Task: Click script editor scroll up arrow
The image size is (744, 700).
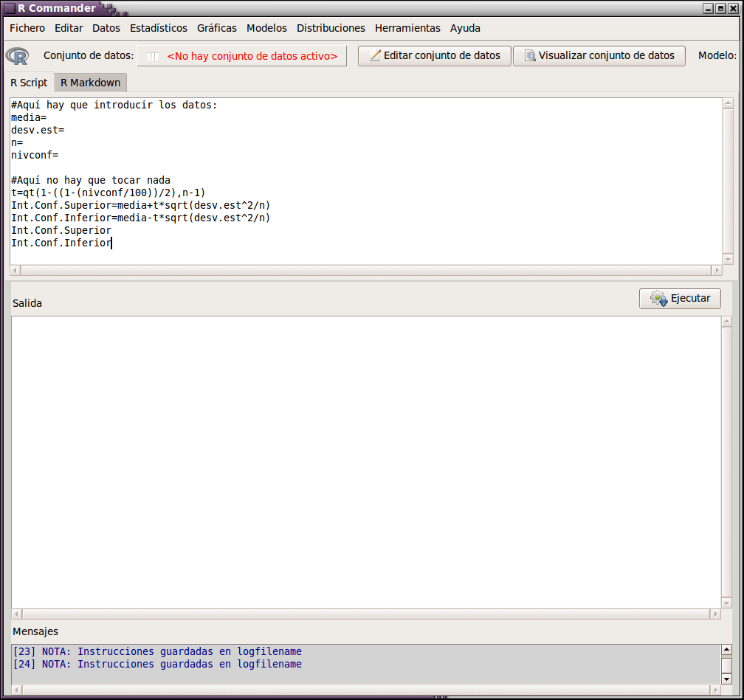Action: 728,103
